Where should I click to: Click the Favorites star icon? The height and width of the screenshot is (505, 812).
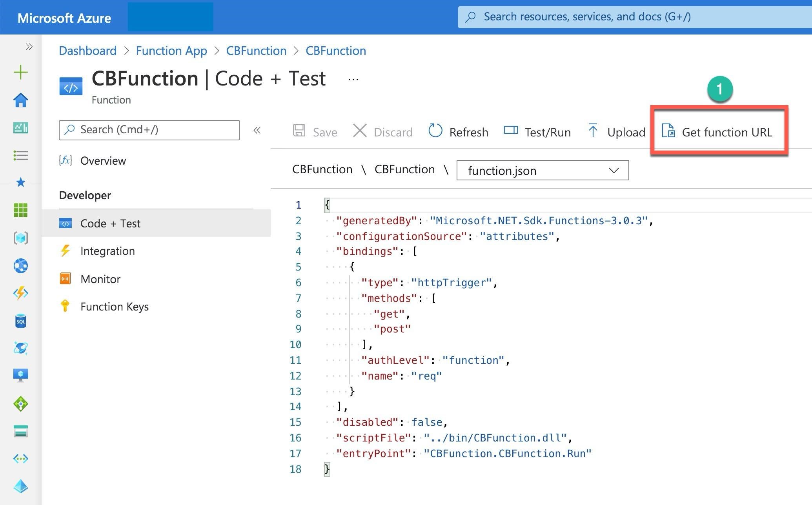[20, 182]
